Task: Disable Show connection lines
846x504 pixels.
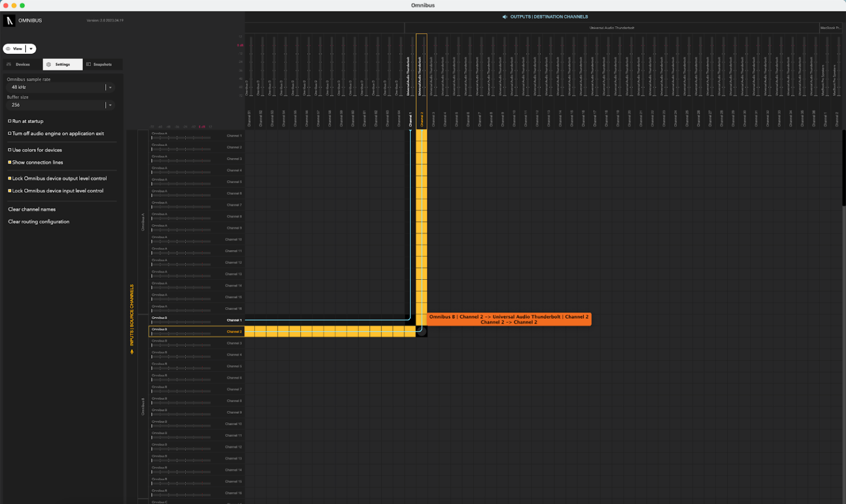Action: click(9, 162)
